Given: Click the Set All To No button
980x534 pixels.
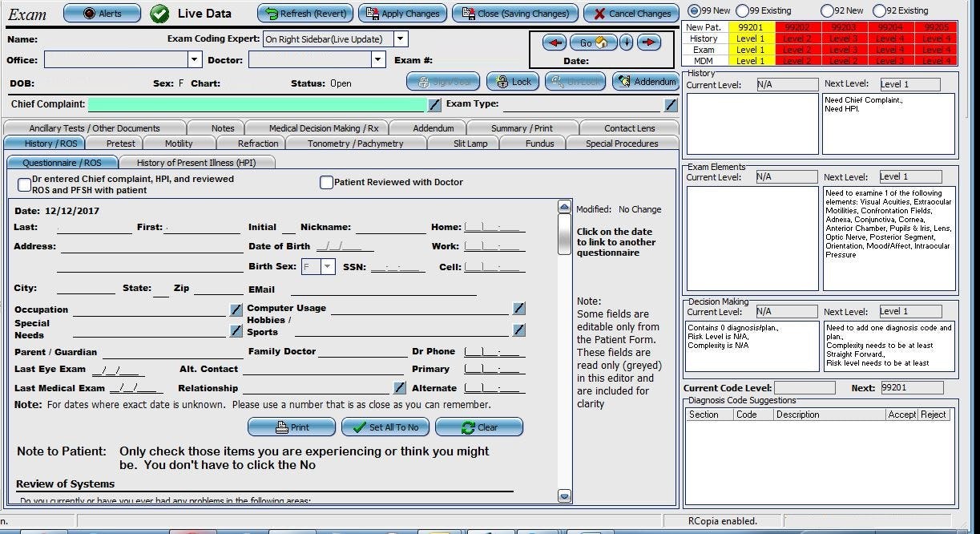Looking at the screenshot, I should (385, 427).
